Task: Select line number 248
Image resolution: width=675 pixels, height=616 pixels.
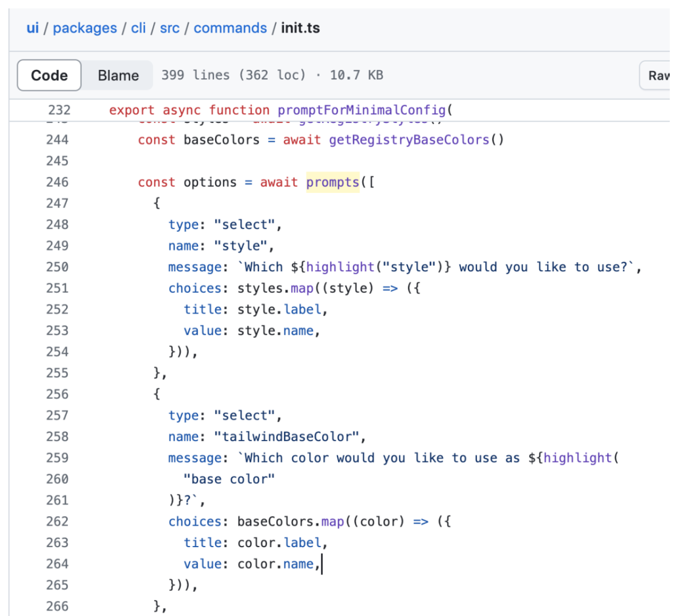Action: coord(57,224)
